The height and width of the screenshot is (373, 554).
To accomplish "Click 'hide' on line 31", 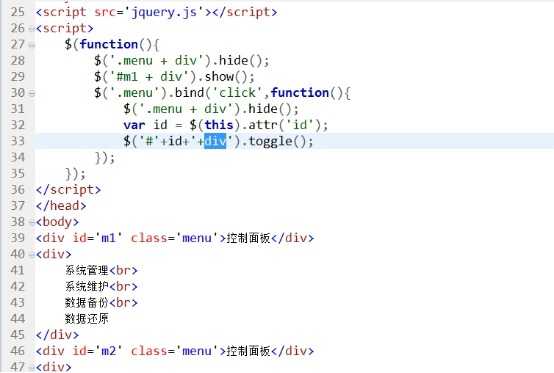I will pos(263,109).
